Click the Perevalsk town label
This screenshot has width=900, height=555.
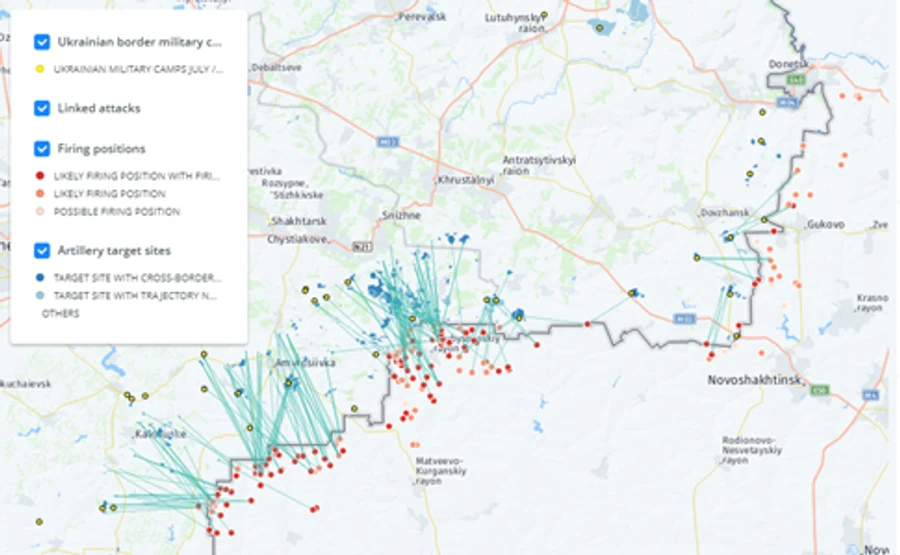(422, 17)
